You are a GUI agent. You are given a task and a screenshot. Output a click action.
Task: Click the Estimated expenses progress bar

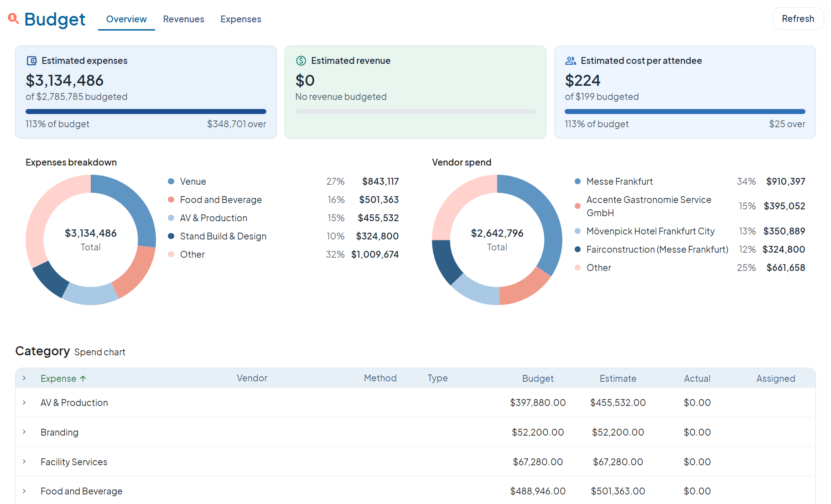(146, 111)
